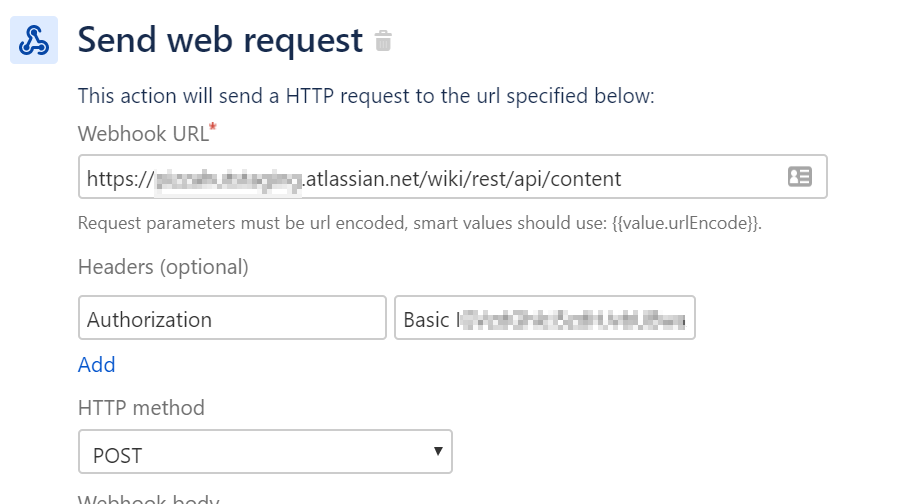Focus the Webhook URL input field
The width and height of the screenshot is (898, 504).
click(452, 176)
